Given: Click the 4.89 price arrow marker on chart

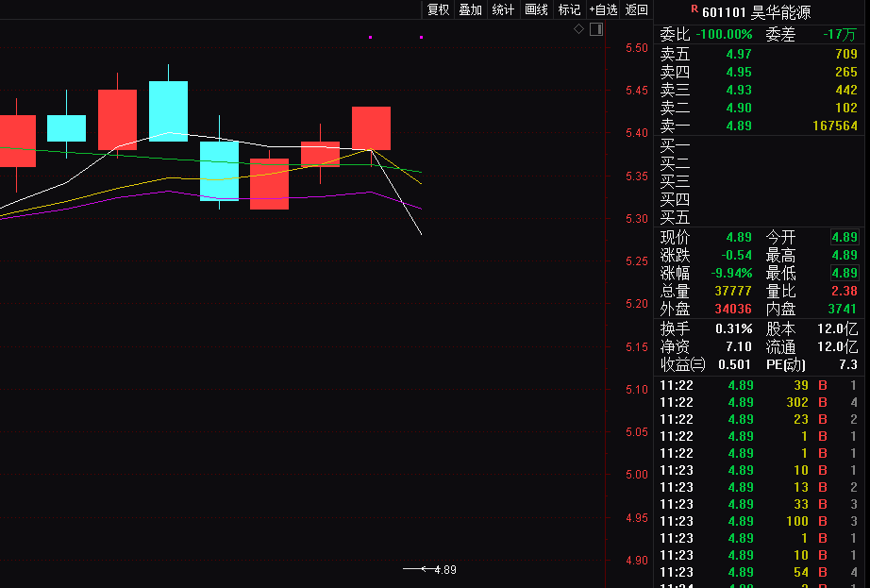Looking at the screenshot, I should point(430,569).
